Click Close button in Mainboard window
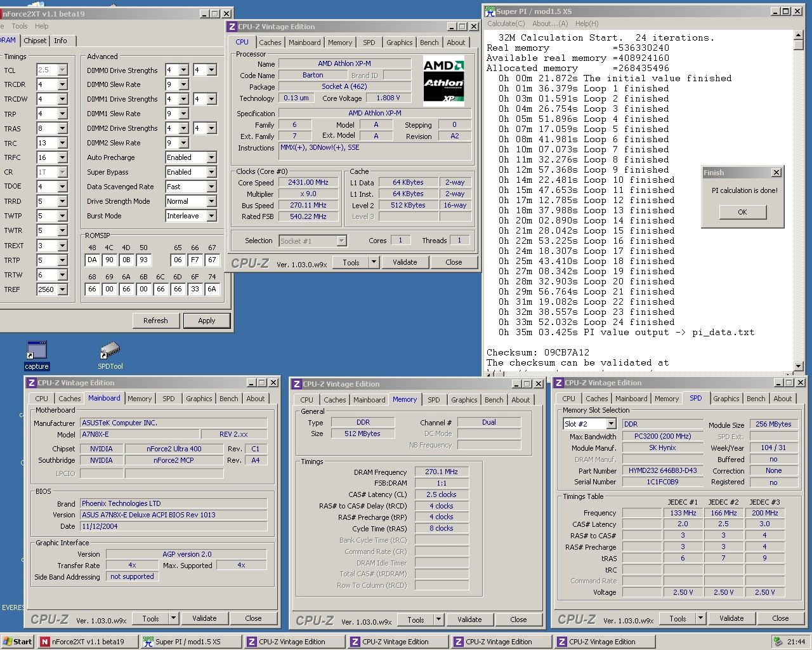 253,618
